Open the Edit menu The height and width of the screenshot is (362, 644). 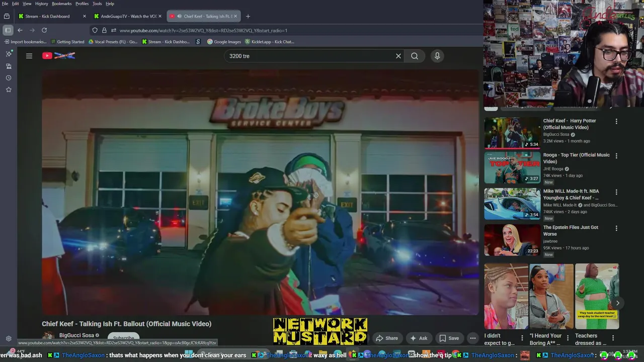pyautogui.click(x=16, y=4)
